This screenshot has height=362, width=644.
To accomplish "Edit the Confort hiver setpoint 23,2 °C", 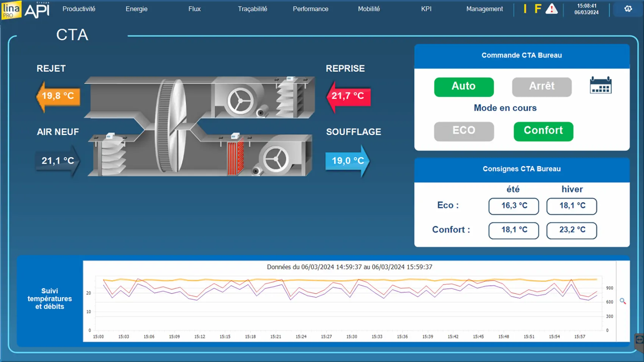I will click(572, 230).
